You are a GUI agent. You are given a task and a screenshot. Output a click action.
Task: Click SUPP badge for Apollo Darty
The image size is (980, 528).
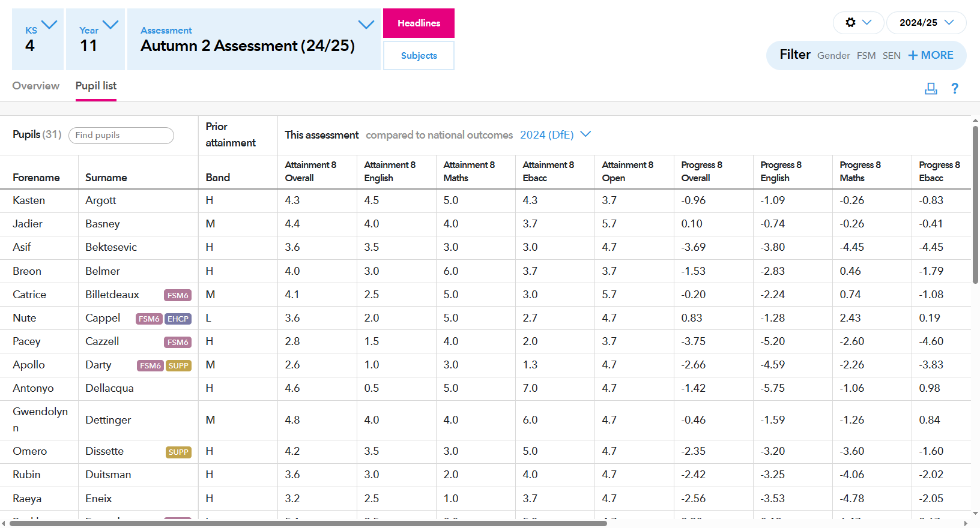coord(178,365)
